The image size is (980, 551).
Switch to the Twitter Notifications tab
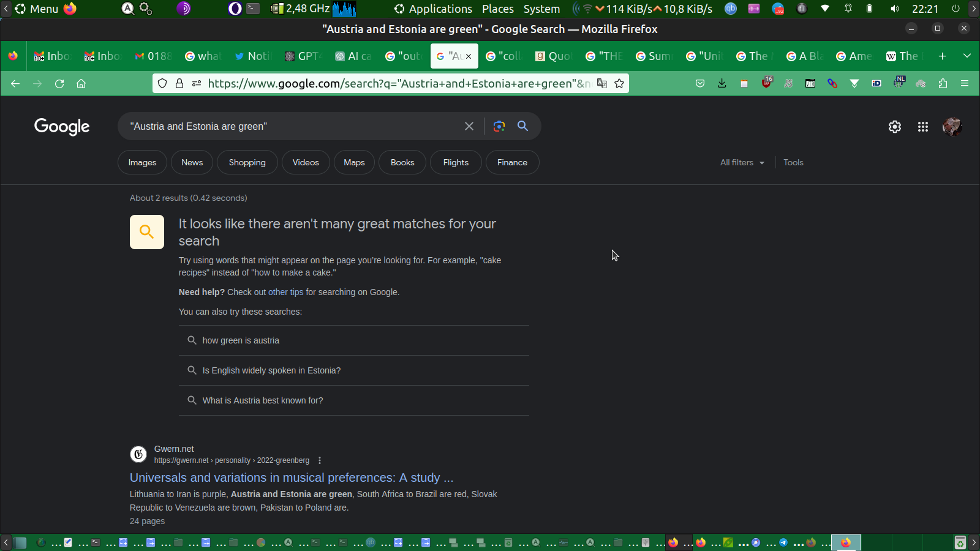[x=252, y=56]
